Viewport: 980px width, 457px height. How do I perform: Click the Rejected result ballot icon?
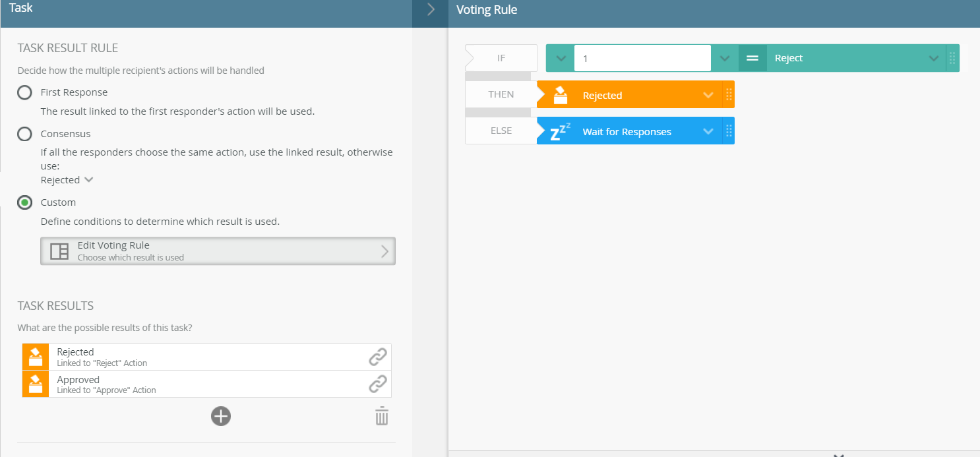click(36, 357)
